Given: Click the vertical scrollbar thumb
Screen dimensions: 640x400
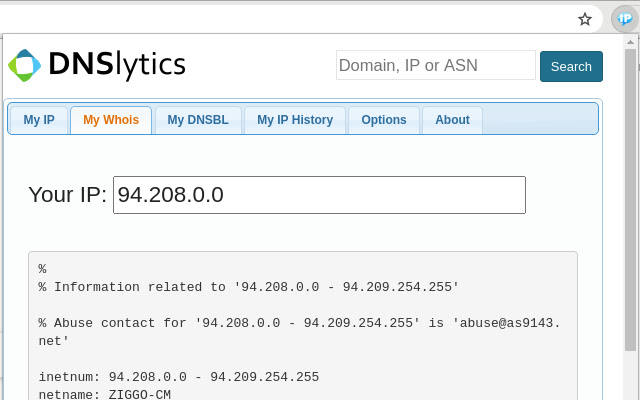Looking at the screenshot, I should coord(631,200).
